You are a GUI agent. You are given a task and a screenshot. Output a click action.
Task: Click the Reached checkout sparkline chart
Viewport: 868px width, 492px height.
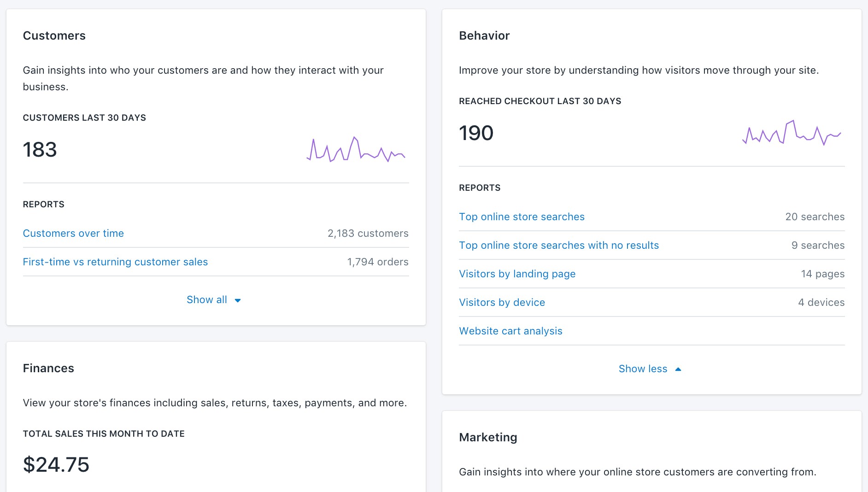click(x=792, y=133)
